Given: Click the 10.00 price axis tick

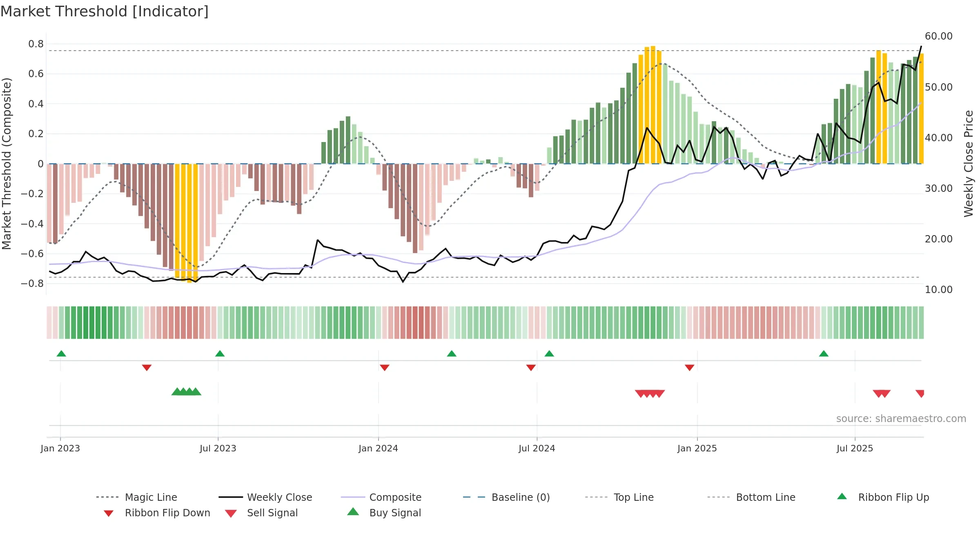Looking at the screenshot, I should click(x=939, y=289).
